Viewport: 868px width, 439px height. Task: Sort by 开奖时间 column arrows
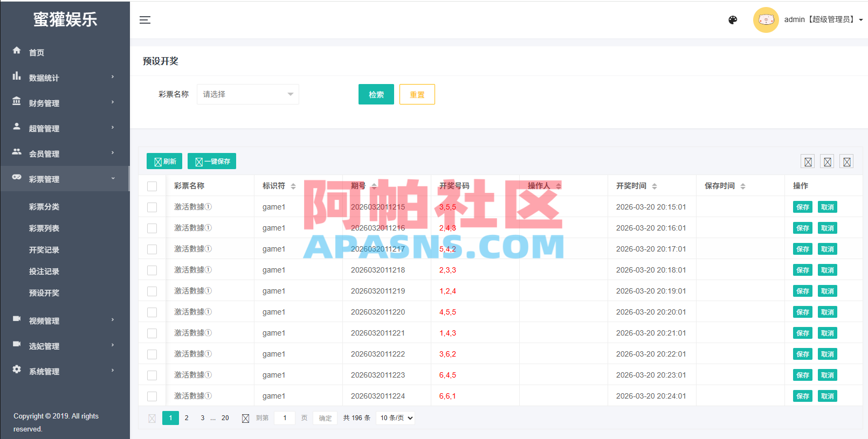tap(655, 186)
